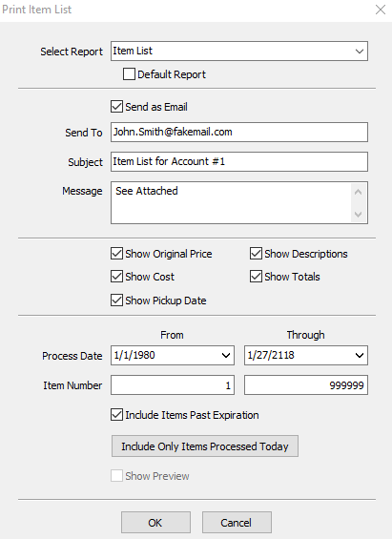Click the Subject text field
Image resolution: width=392 pixels, height=539 pixels.
[x=239, y=161]
